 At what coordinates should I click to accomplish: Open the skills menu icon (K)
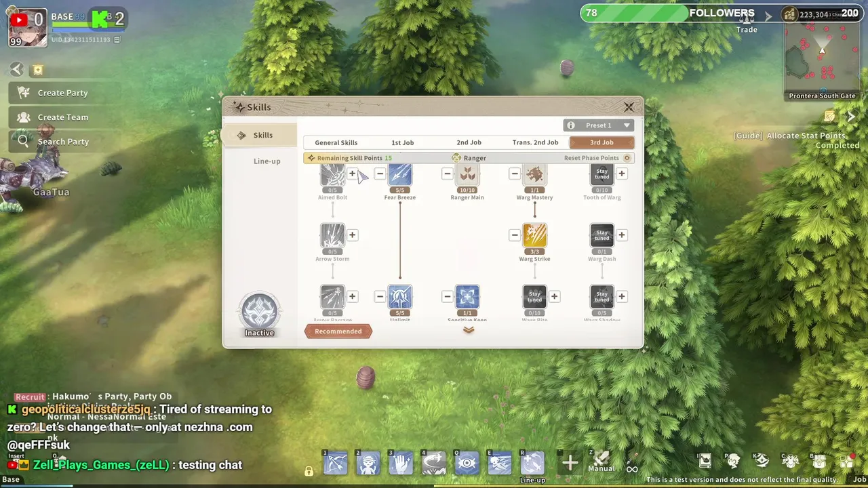click(x=762, y=462)
